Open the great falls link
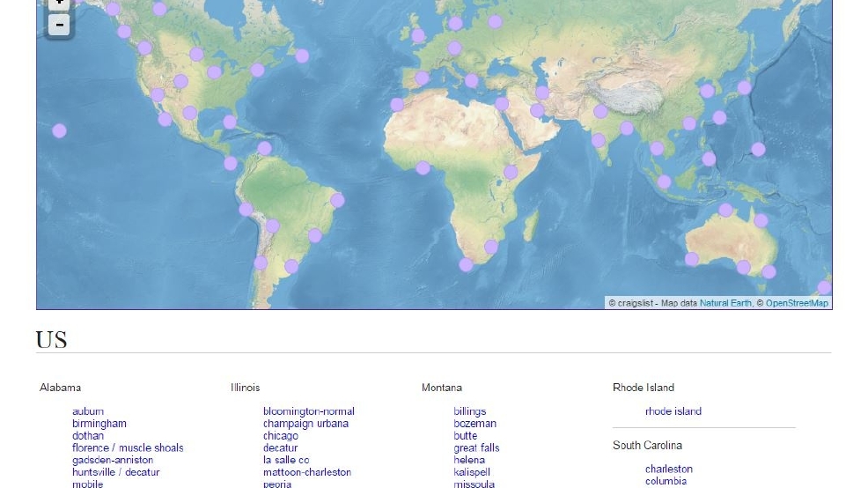868x488 pixels. coord(476,447)
